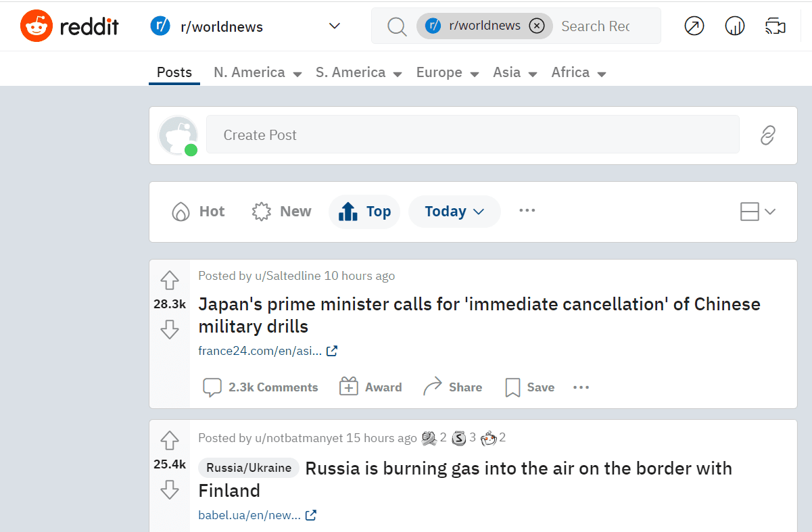The image size is (812, 532).
Task: Save the Japan prime minister post
Action: (x=530, y=387)
